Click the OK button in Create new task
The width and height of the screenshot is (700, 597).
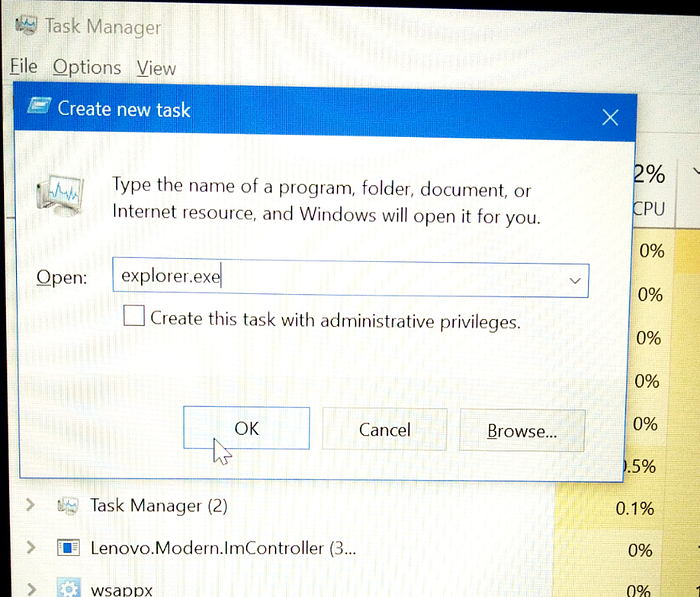pos(246,428)
